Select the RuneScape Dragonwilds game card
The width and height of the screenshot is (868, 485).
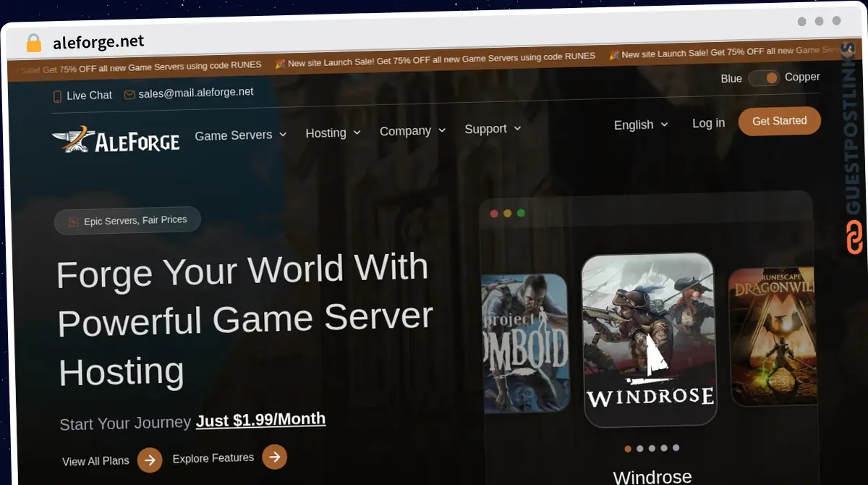tap(773, 337)
